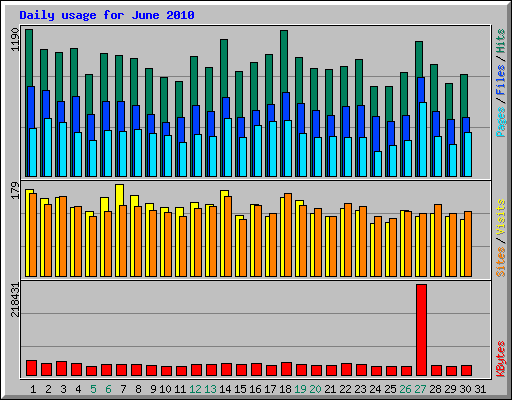The width and height of the screenshot is (512, 400).
Task: Click day label 30 on the x-axis
Action: pyautogui.click(x=465, y=389)
